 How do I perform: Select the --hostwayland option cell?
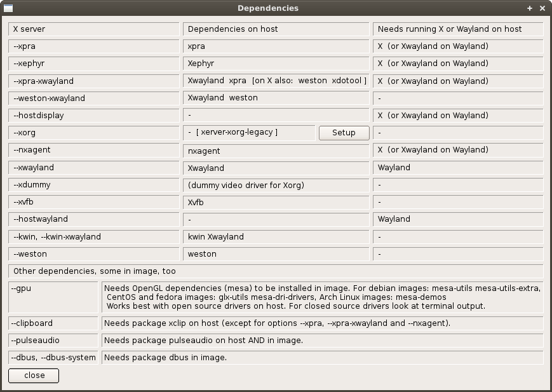coord(93,219)
